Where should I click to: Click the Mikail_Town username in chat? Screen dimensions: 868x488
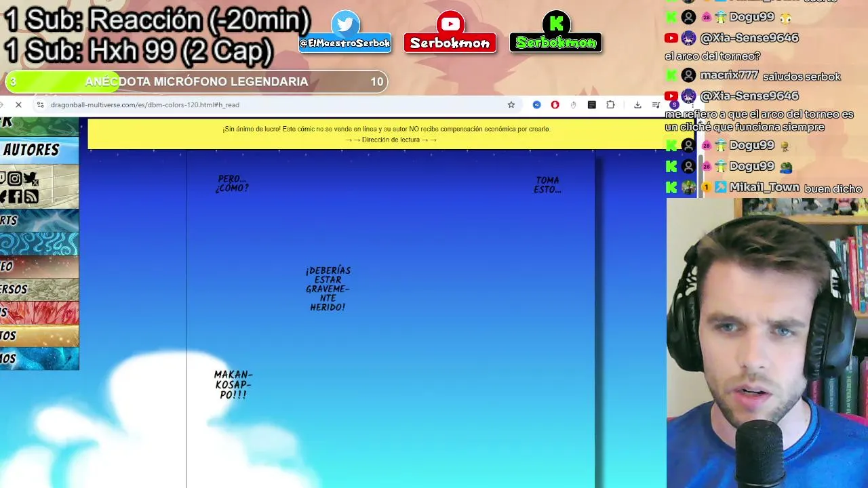tap(764, 188)
